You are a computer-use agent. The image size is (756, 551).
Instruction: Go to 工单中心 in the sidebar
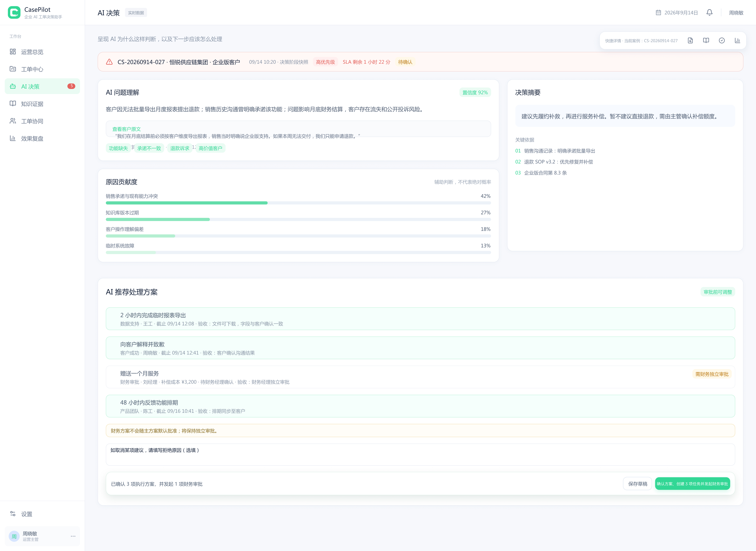coord(42,69)
